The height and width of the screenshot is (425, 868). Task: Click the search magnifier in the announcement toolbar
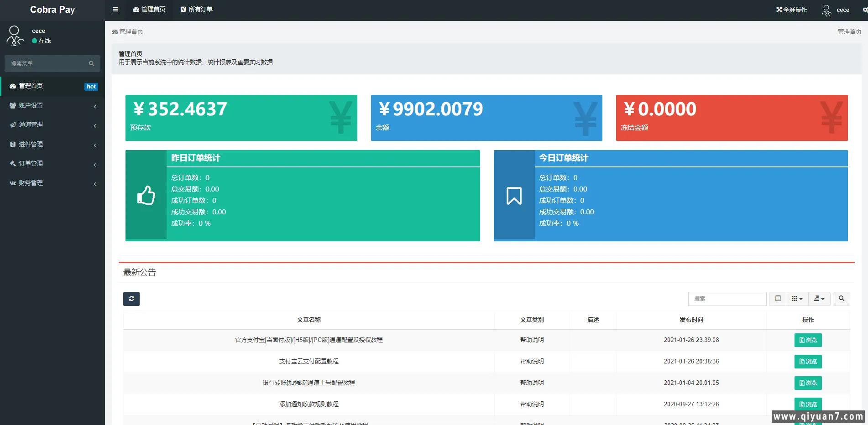842,299
